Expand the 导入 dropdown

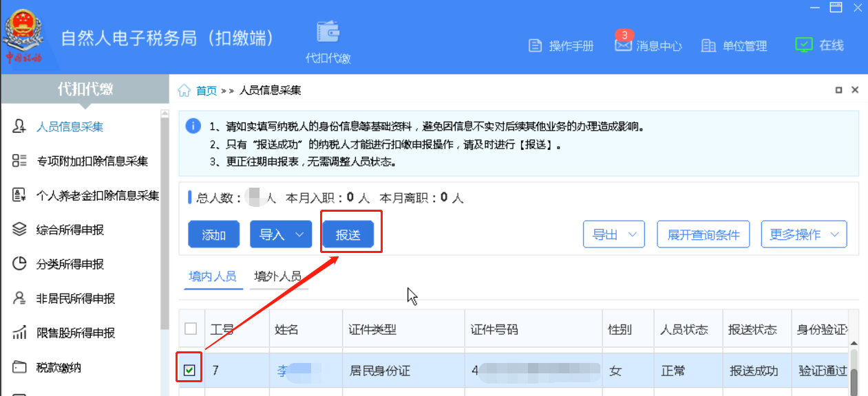pos(299,234)
